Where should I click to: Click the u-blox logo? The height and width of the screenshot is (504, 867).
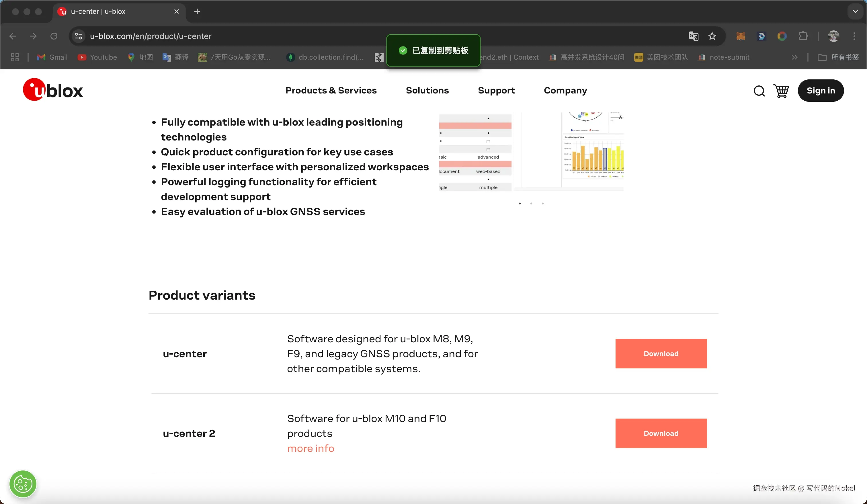pyautogui.click(x=53, y=90)
